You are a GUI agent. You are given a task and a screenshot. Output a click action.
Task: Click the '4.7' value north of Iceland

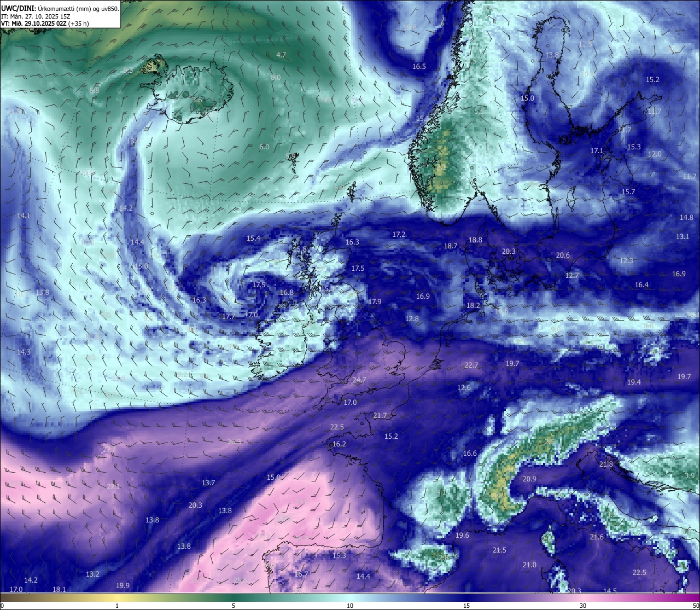[281, 55]
